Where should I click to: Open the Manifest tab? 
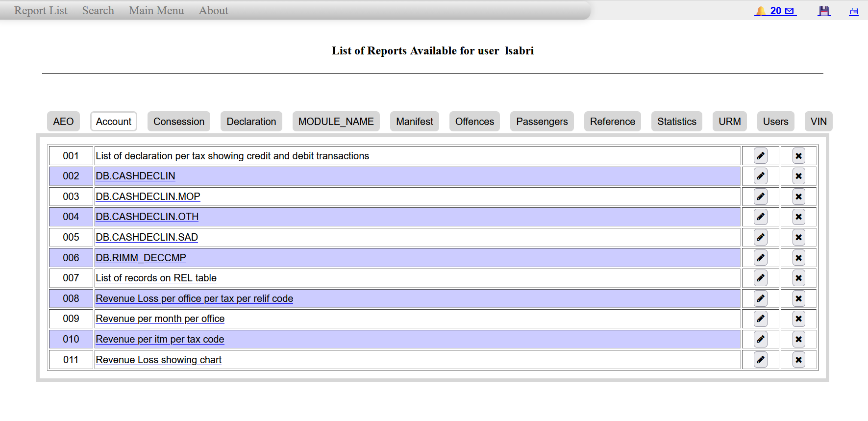click(414, 122)
